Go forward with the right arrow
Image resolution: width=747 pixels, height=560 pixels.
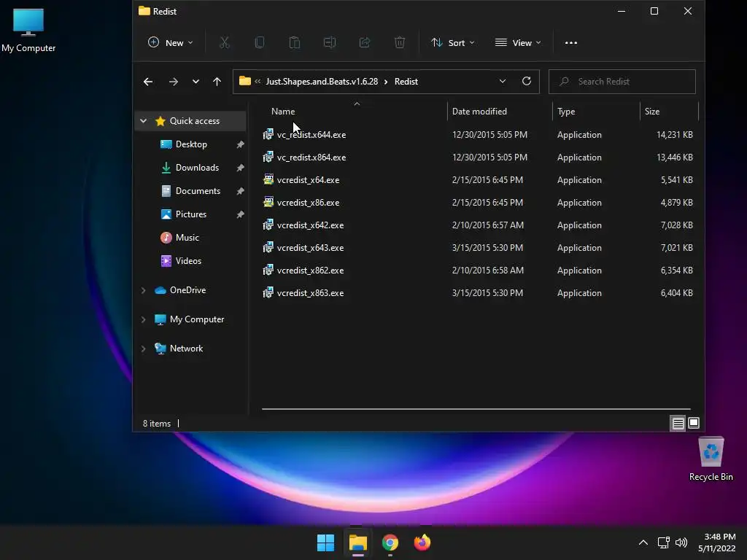tap(174, 82)
